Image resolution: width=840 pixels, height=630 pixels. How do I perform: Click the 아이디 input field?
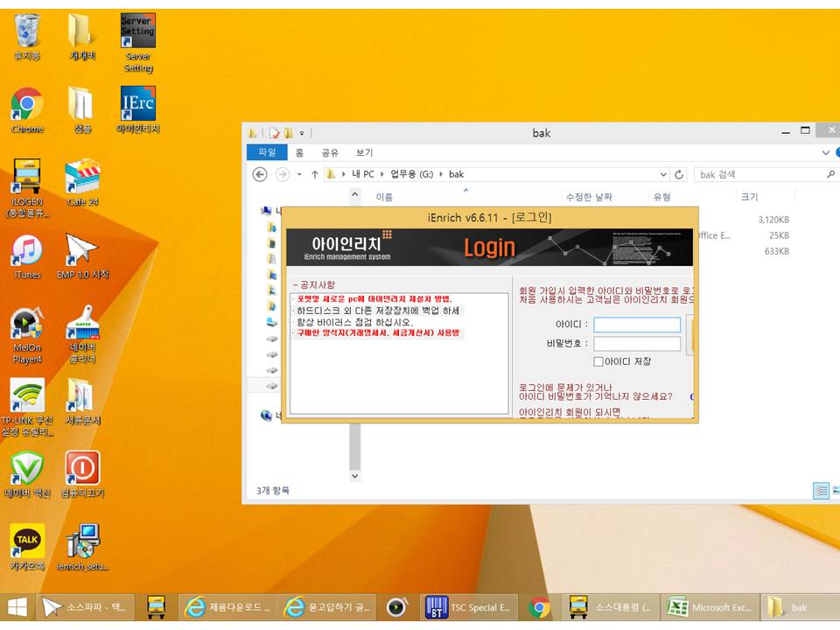[636, 325]
